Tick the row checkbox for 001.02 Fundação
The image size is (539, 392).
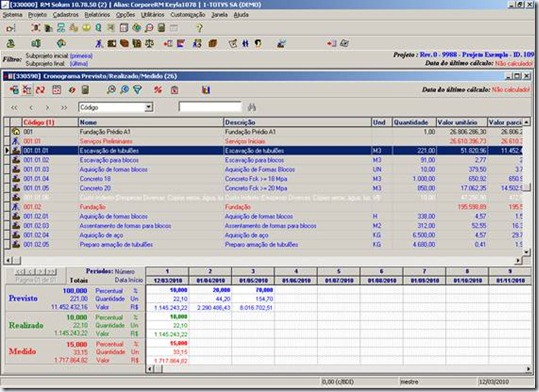[7, 207]
